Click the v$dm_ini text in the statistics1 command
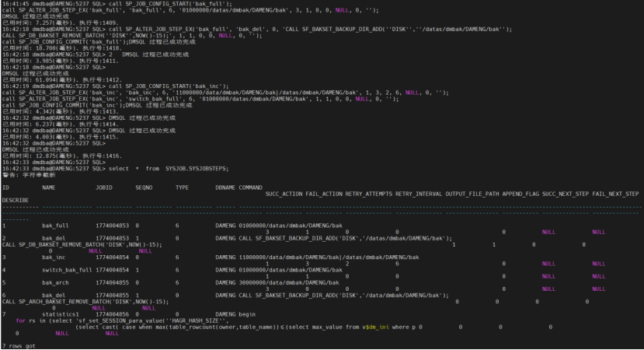This screenshot has width=644, height=350. tap(375, 327)
